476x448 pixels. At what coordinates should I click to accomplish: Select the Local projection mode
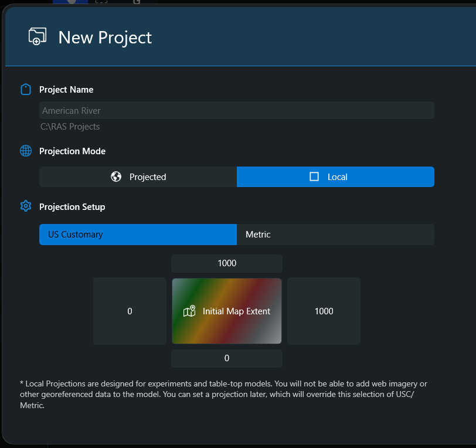335,177
